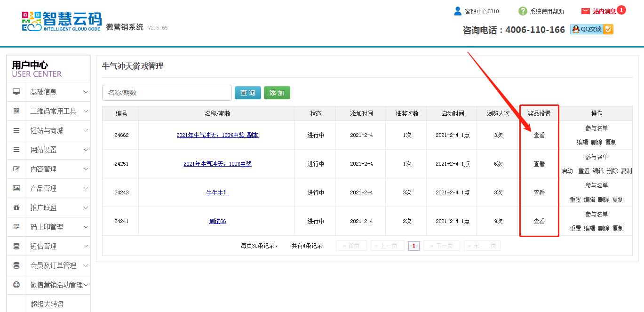The image size is (644, 312).
Task: Click the 内容管理 edit icon
Action: coord(16,169)
